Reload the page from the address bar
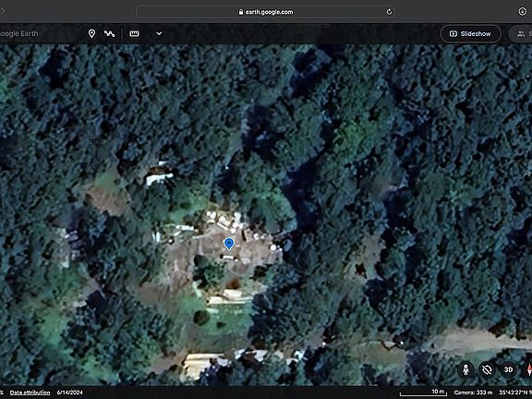This screenshot has width=532, height=399. [x=389, y=12]
